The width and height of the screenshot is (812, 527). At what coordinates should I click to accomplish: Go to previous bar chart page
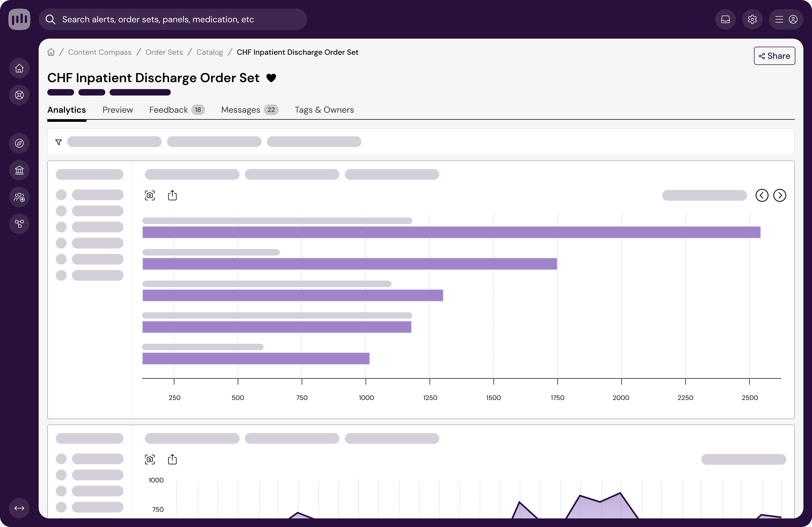(x=762, y=195)
